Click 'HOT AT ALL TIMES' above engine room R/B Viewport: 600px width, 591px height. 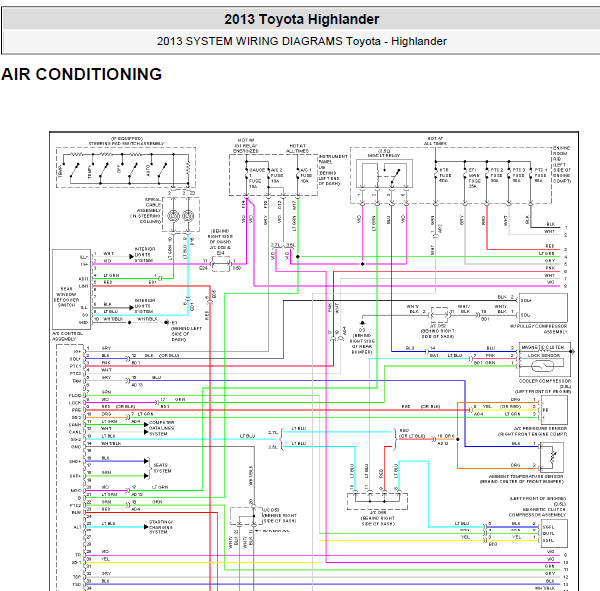pos(435,141)
